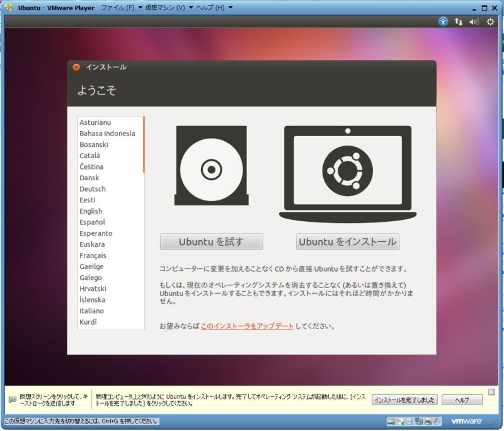Open the universal access icon in top panel
Image resolution: width=504 pixels, height=431 pixels.
444,21
